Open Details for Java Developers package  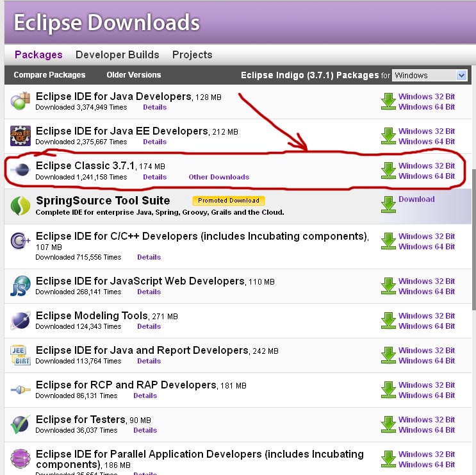[x=155, y=107]
